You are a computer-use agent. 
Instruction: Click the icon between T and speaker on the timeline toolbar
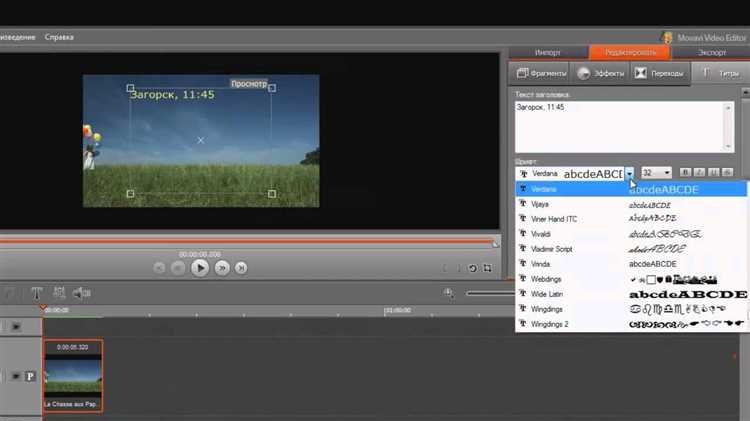click(x=59, y=293)
